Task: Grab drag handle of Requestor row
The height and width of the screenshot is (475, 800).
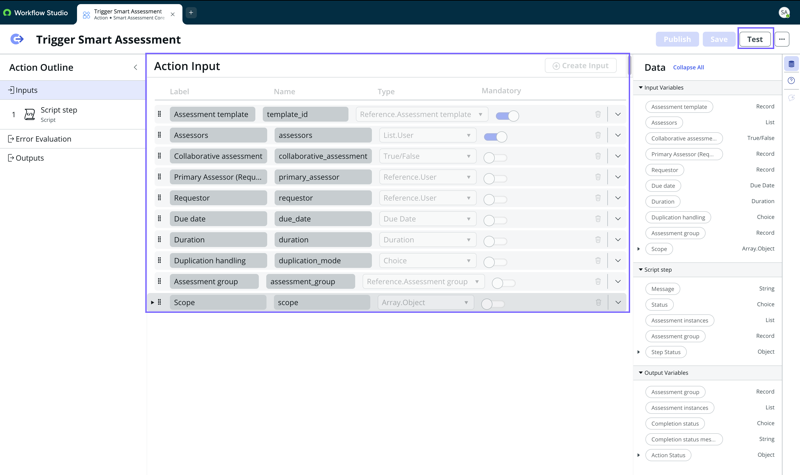Action: (x=159, y=198)
